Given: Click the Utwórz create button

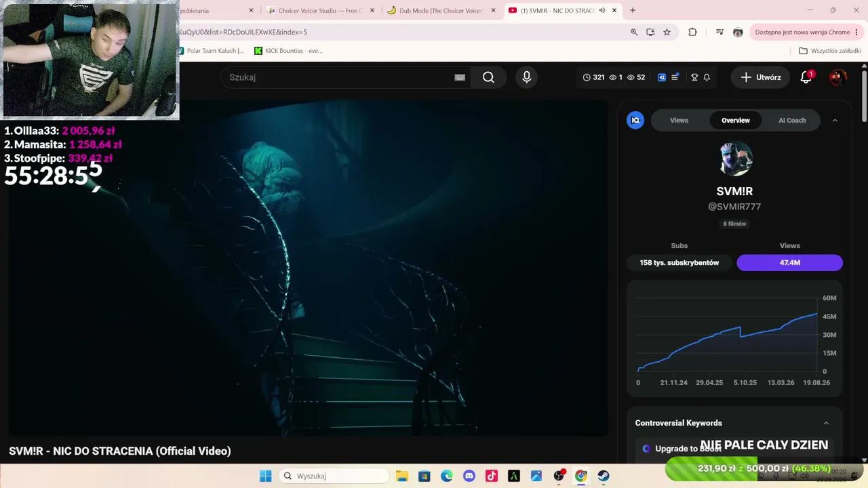Looking at the screenshot, I should pos(761,77).
